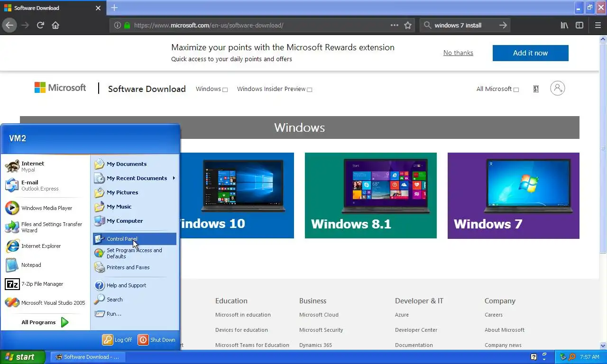Open My Pictures folder
This screenshot has height=364, width=607.
point(135,192)
